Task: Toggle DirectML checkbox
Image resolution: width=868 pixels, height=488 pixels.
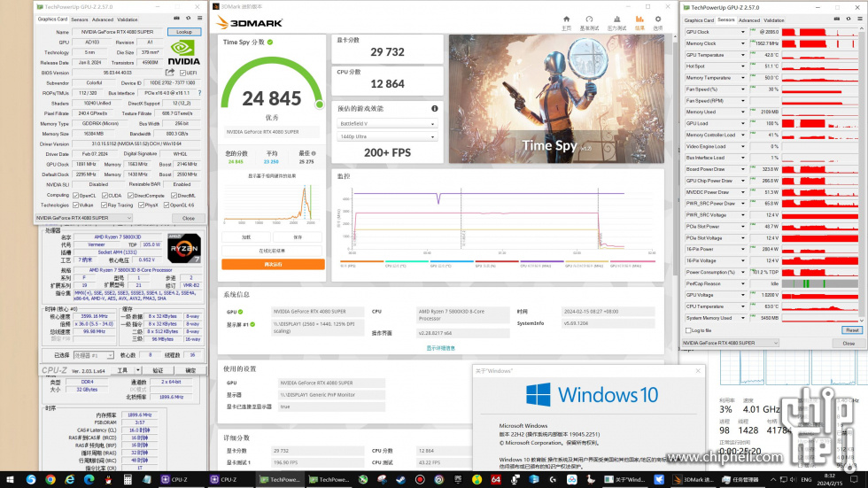Action: (x=174, y=196)
